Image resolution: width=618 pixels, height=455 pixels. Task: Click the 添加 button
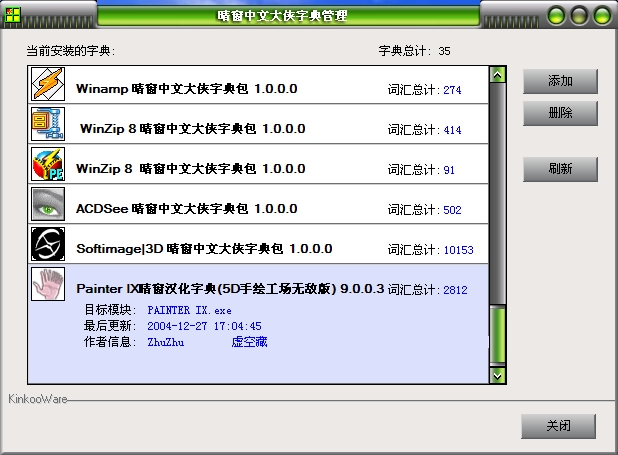tap(560, 81)
